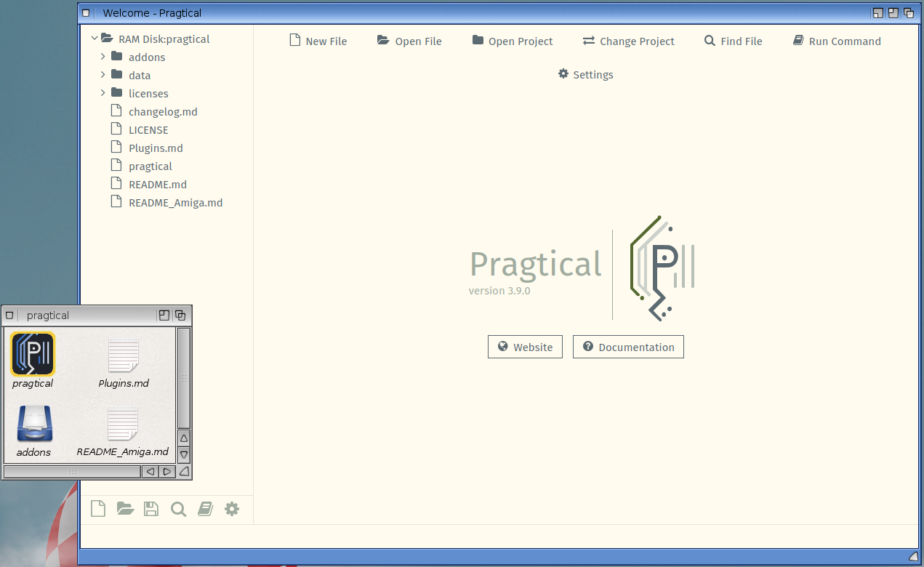Click Run Command on the welcome page
This screenshot has height=567, width=924.
click(x=837, y=41)
